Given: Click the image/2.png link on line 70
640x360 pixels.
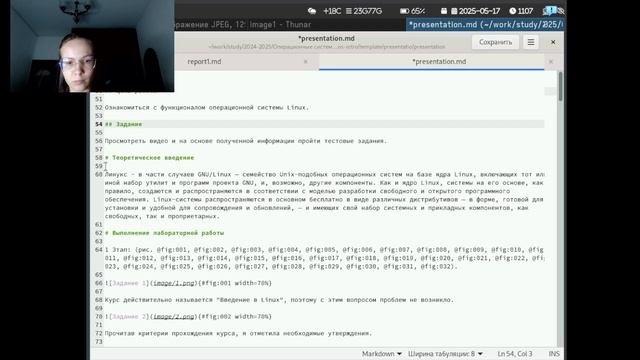Looking at the screenshot, I should tap(174, 316).
